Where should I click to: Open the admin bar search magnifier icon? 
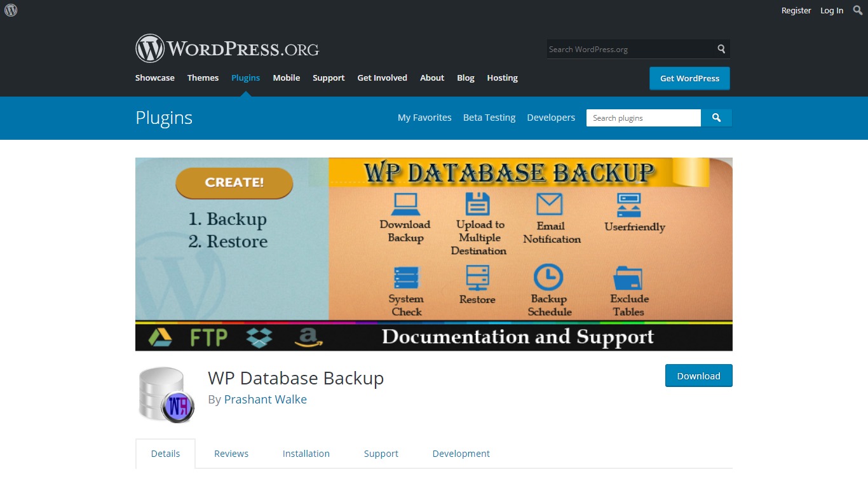pyautogui.click(x=858, y=10)
